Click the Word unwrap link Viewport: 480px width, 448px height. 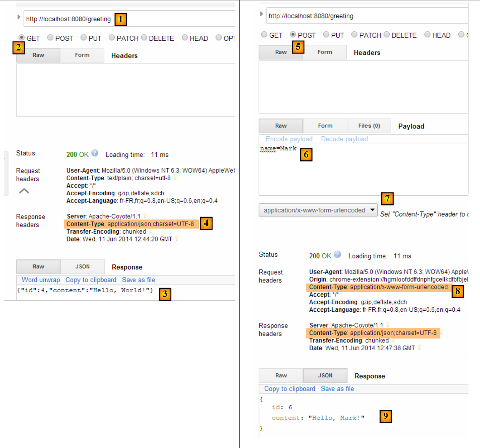pyautogui.click(x=41, y=280)
